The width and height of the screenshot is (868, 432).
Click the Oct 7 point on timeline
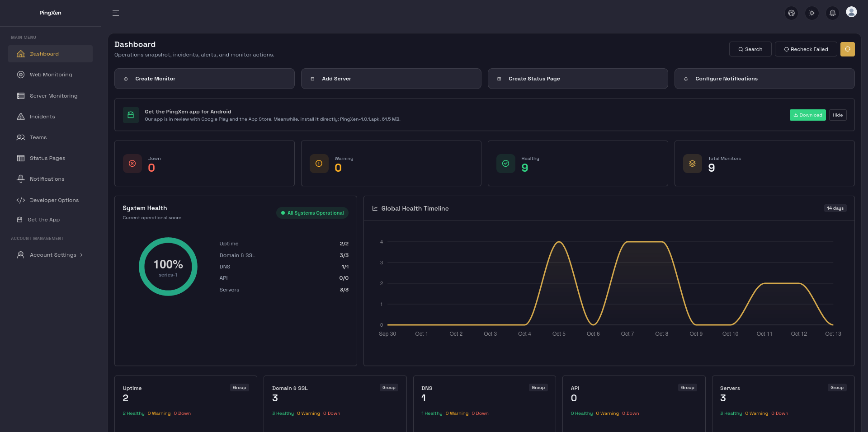627,242
